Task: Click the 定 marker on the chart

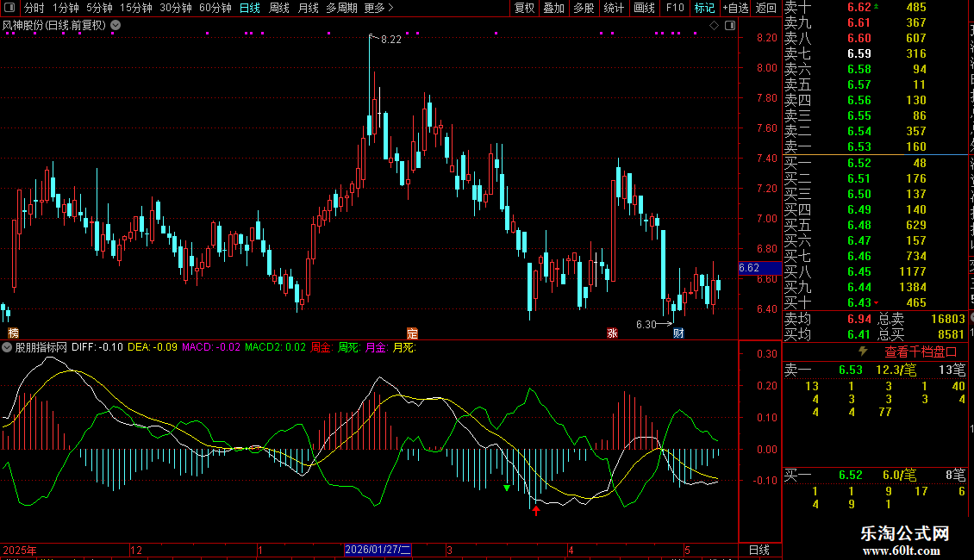Action: pyautogui.click(x=412, y=333)
